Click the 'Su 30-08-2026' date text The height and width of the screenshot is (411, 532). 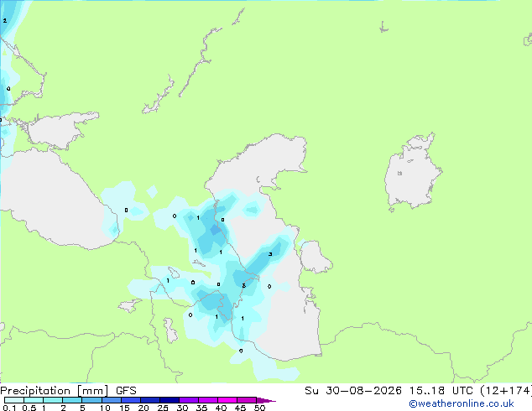[353, 391]
